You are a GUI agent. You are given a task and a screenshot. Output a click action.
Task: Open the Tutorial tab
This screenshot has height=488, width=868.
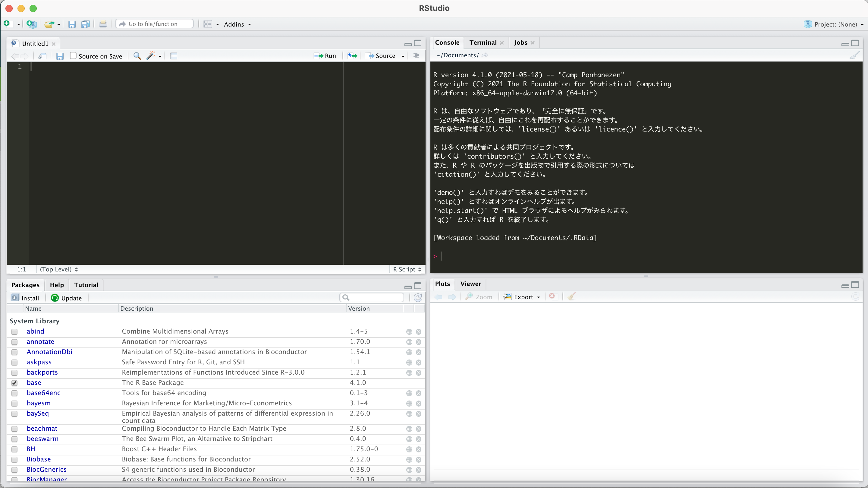point(86,285)
